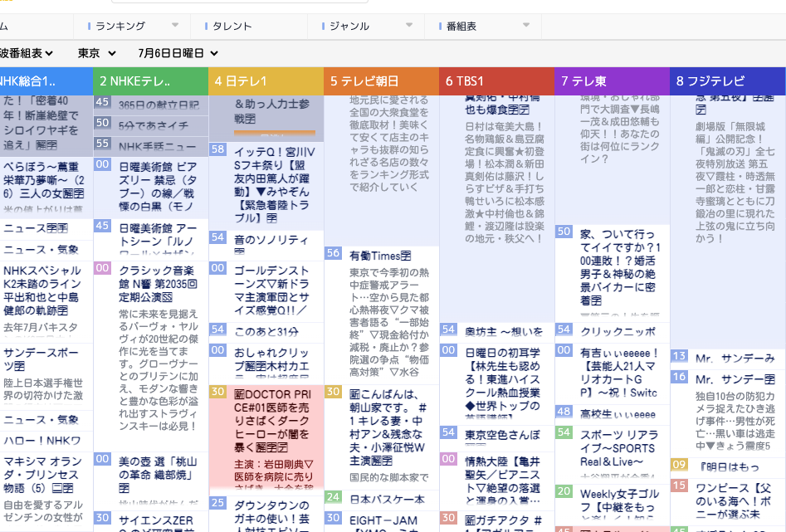
Task: Expand the ジャンル dropdown arrow
Action: (409, 25)
